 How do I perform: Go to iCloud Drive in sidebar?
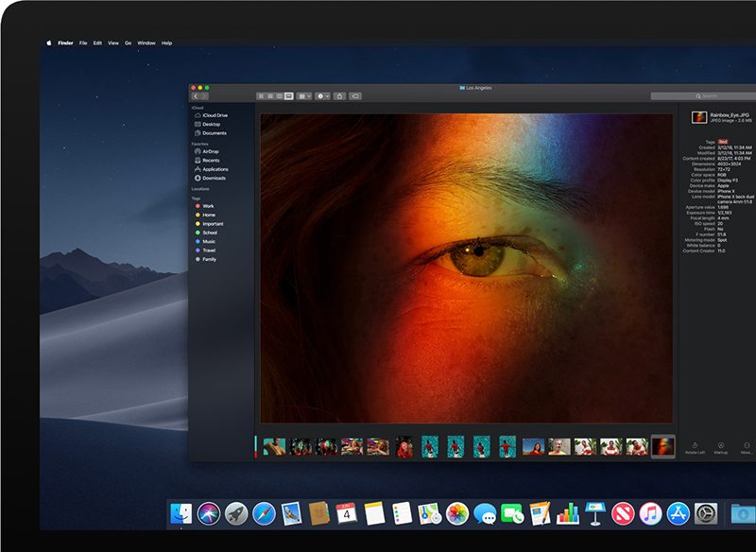coord(215,115)
